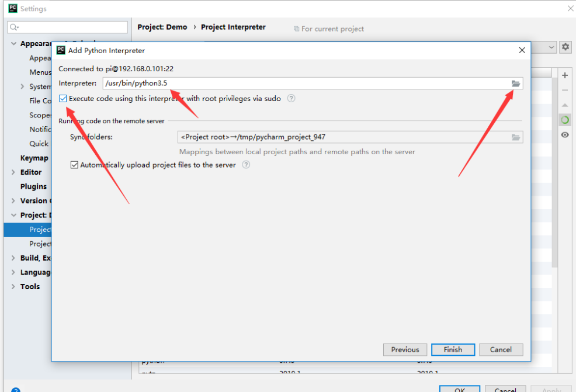Click the upgrade package up-arrow icon

coord(565,105)
